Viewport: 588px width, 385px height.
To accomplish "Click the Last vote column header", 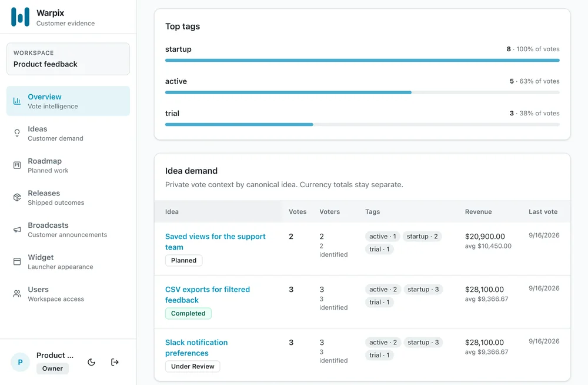I will click(543, 211).
